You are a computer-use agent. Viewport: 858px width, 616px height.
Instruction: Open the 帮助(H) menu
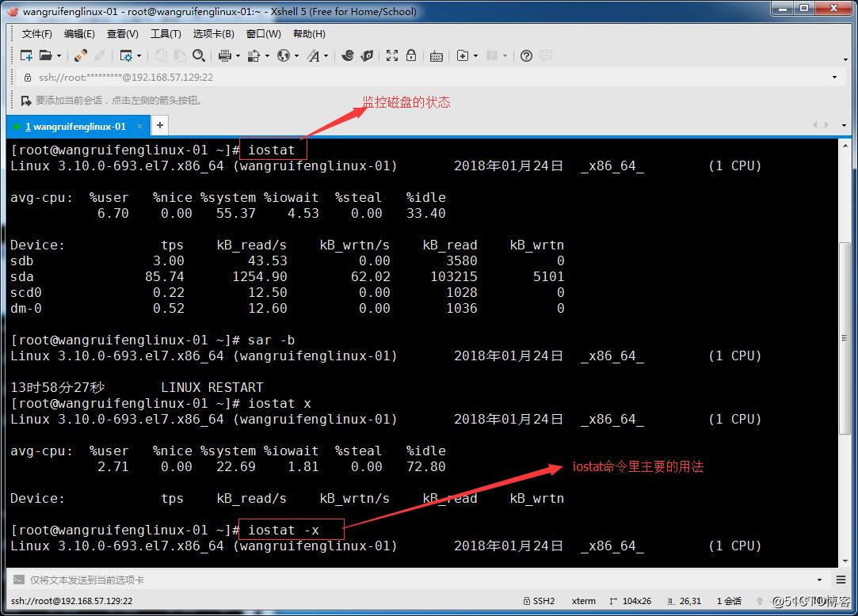pyautogui.click(x=309, y=34)
